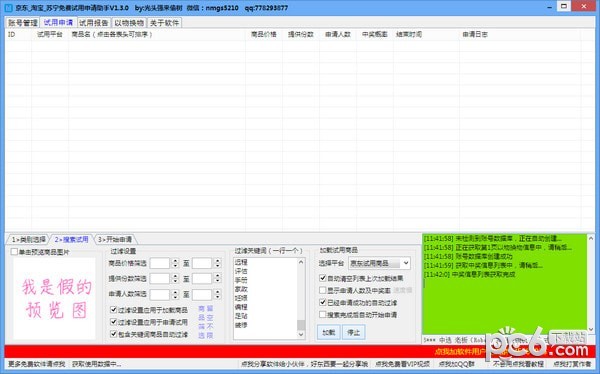Disable 包含关键词商品自动过滤 checkbox

(113, 334)
